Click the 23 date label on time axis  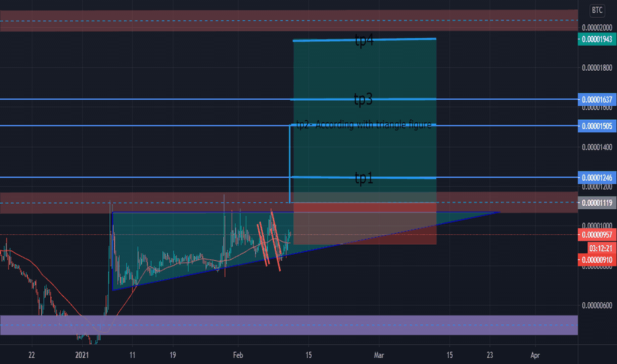[x=489, y=355]
